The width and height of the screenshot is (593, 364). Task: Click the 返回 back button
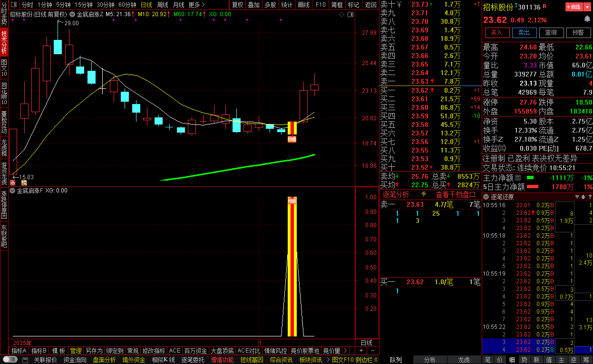(370, 5)
